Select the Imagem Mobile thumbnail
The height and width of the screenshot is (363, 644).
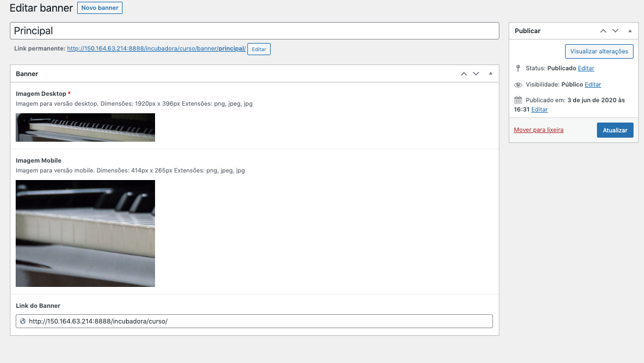85,233
